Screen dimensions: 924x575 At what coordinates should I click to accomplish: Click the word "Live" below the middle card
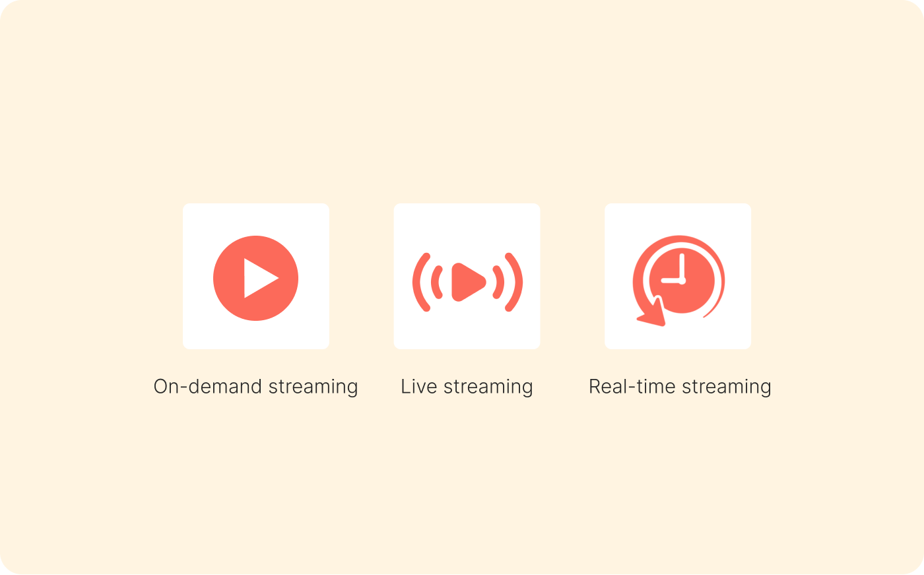click(419, 386)
